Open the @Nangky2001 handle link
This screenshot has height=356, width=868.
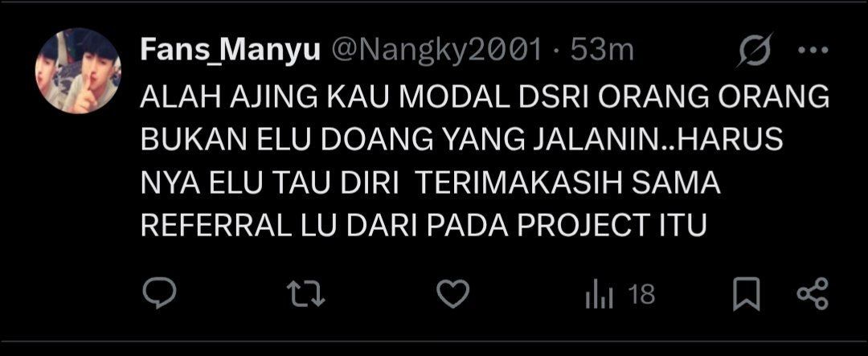click(x=436, y=51)
